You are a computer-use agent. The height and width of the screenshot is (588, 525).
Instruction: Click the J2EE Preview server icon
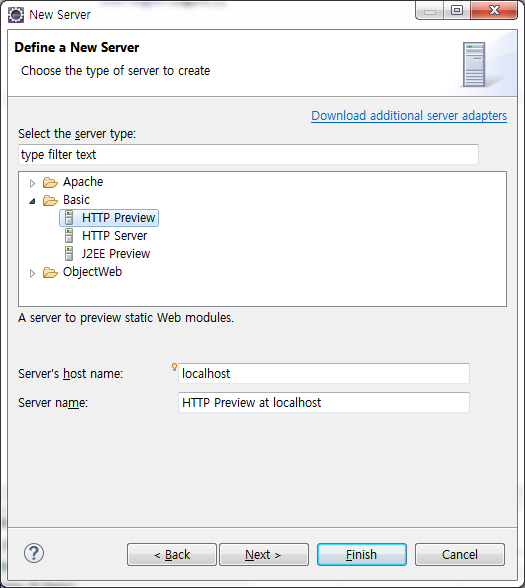click(69, 254)
